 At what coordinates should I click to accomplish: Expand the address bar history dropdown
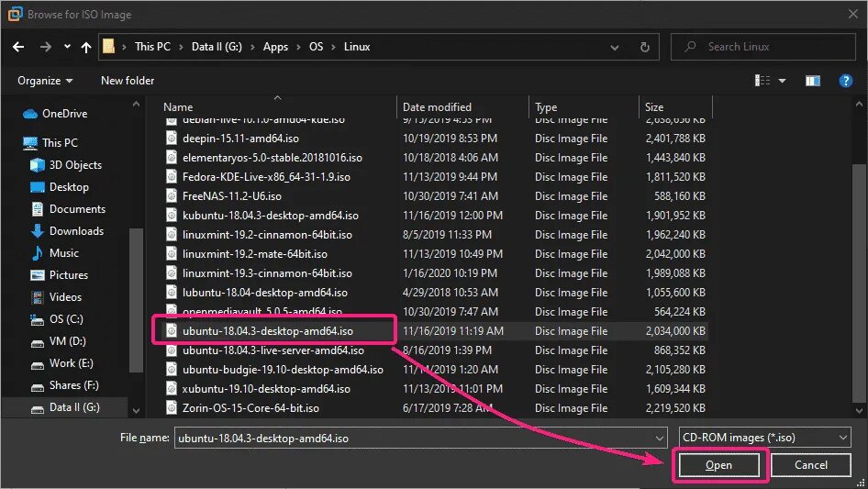pyautogui.click(x=615, y=47)
